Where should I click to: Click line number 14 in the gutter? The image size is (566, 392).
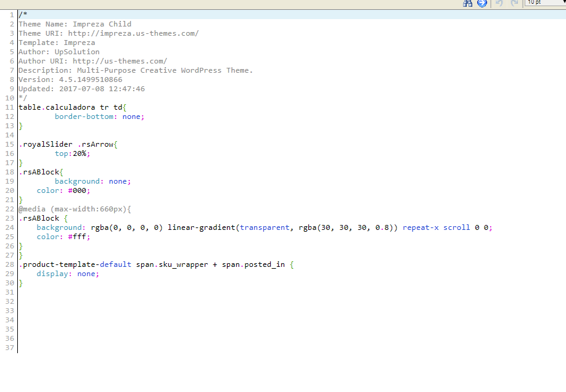9,135
